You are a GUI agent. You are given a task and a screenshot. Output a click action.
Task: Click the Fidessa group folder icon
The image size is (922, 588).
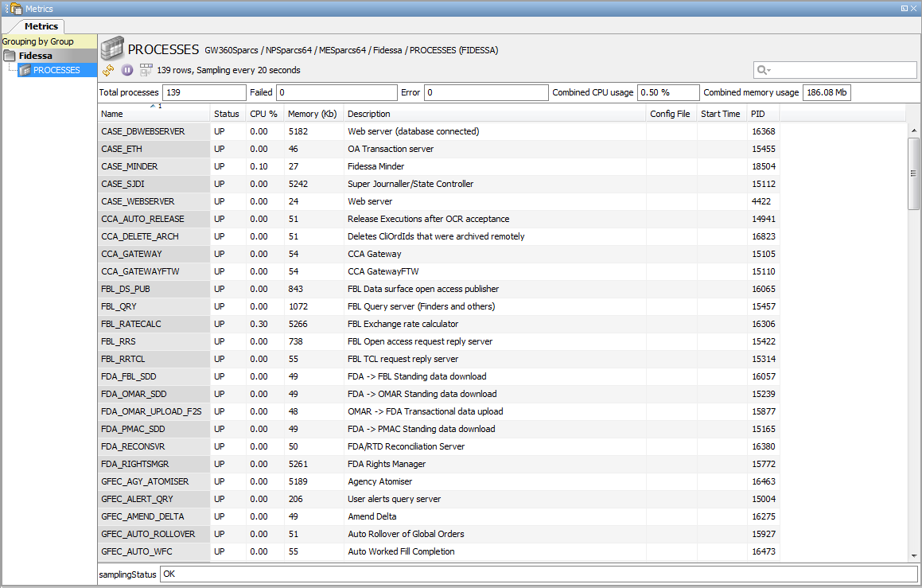pyautogui.click(x=10, y=56)
